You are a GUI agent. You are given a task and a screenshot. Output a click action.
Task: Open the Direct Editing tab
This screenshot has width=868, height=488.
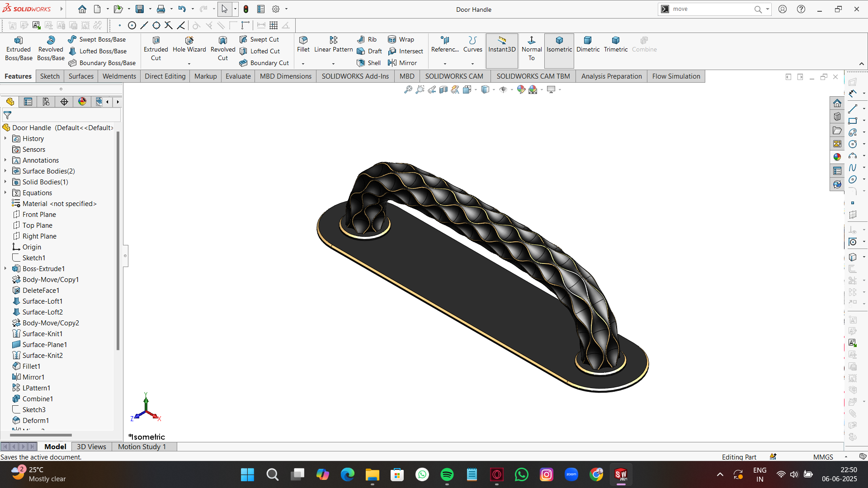[165, 76]
